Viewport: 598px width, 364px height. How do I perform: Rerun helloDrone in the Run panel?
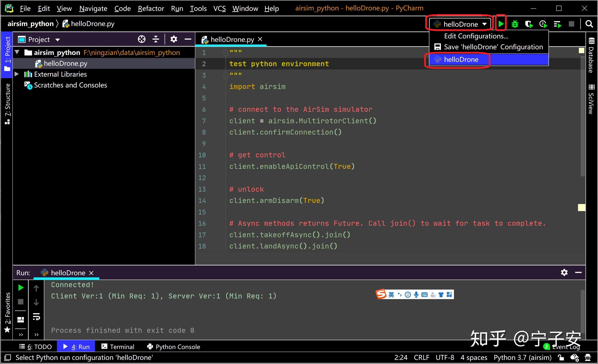[x=21, y=287]
